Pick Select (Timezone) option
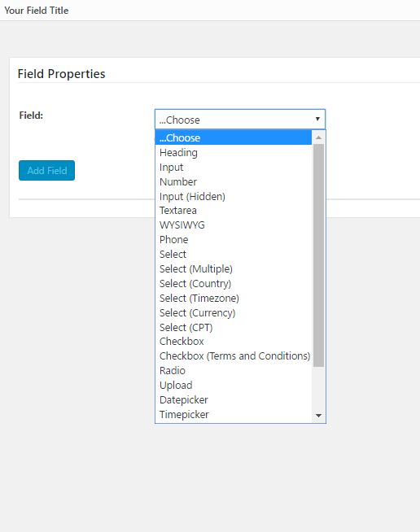The height and width of the screenshot is (532, 420). click(234, 298)
